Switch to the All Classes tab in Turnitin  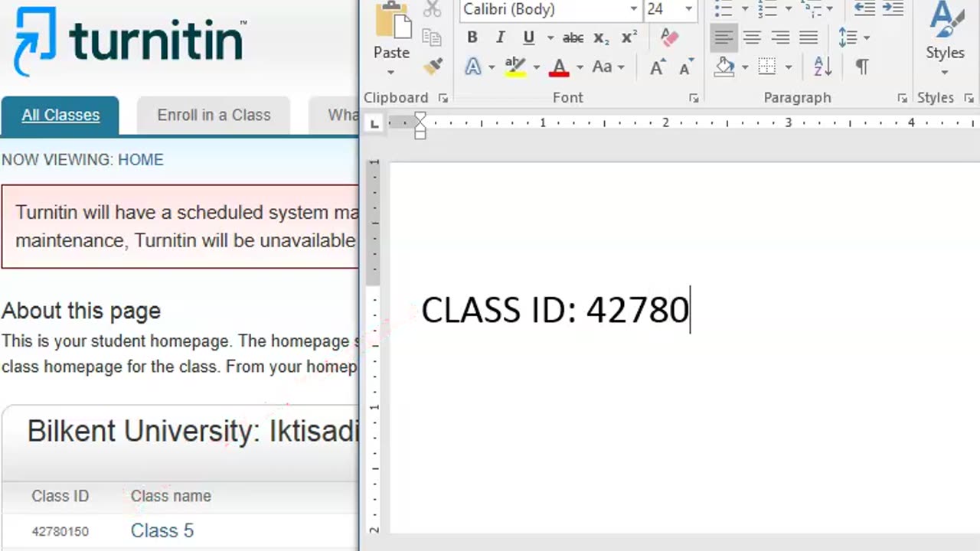[60, 115]
